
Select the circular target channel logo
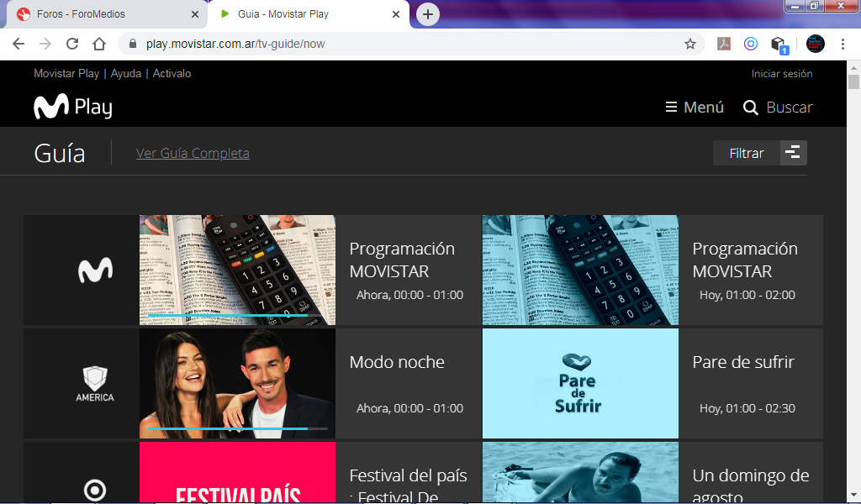click(95, 491)
